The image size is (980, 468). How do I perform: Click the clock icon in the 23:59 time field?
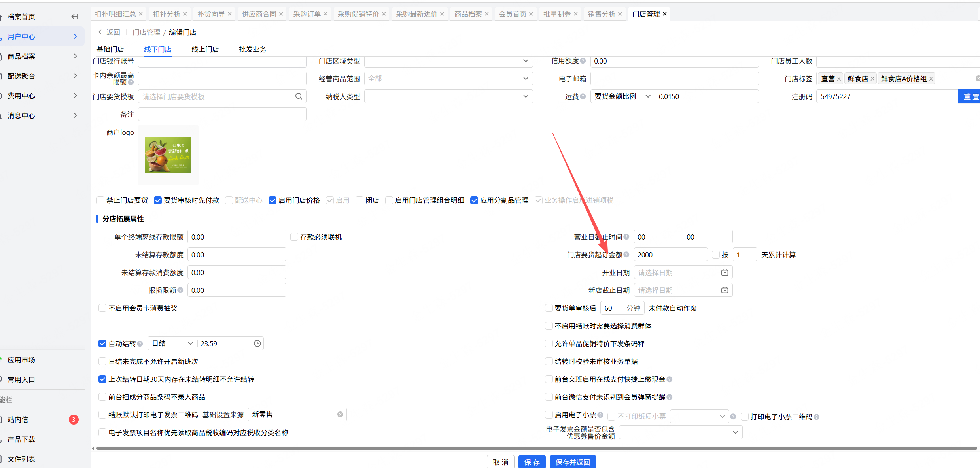pyautogui.click(x=257, y=343)
